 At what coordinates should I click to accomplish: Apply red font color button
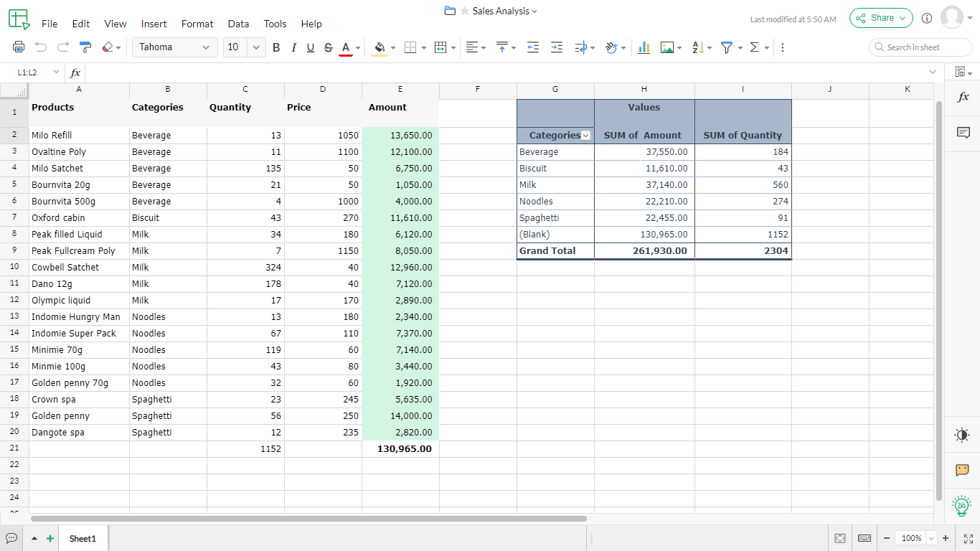(x=346, y=47)
